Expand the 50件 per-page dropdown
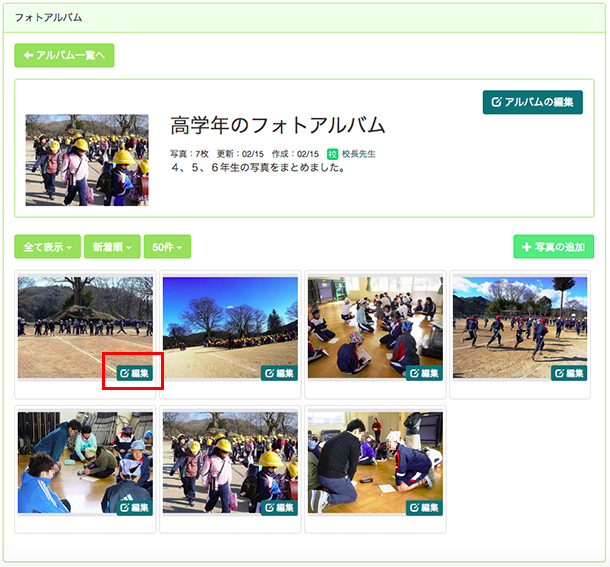 click(x=167, y=247)
